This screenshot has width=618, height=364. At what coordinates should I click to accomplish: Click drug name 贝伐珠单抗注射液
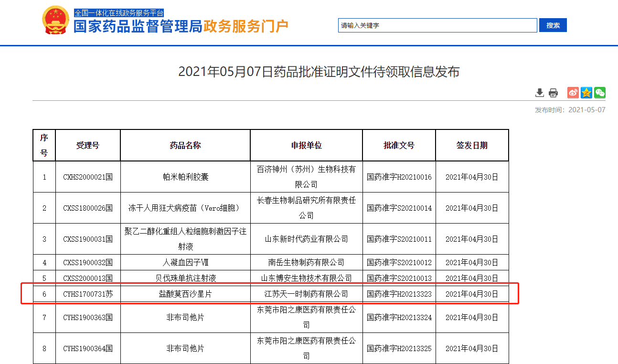tap(185, 278)
